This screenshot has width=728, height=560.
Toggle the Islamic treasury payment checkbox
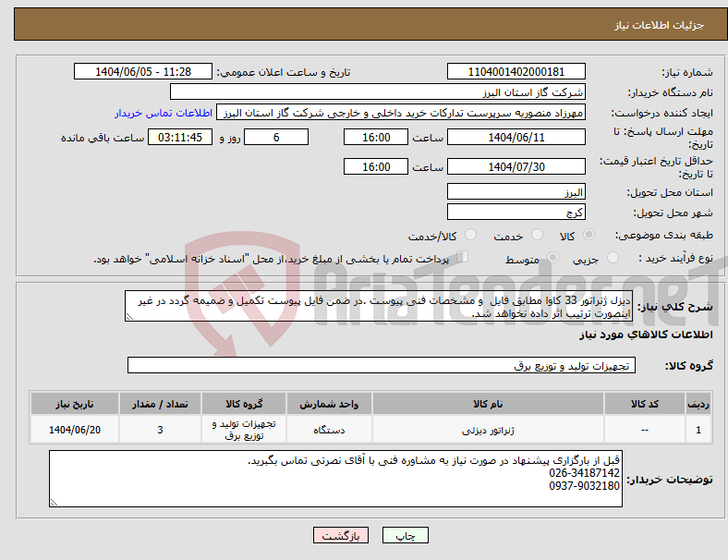click(463, 257)
